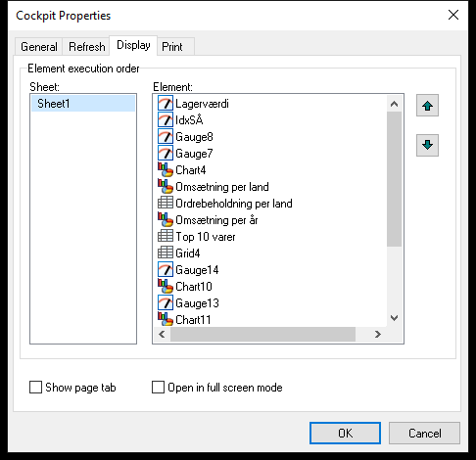This screenshot has width=476, height=460.
Task: Click the chart icon beside Chart11
Action: coord(166,319)
